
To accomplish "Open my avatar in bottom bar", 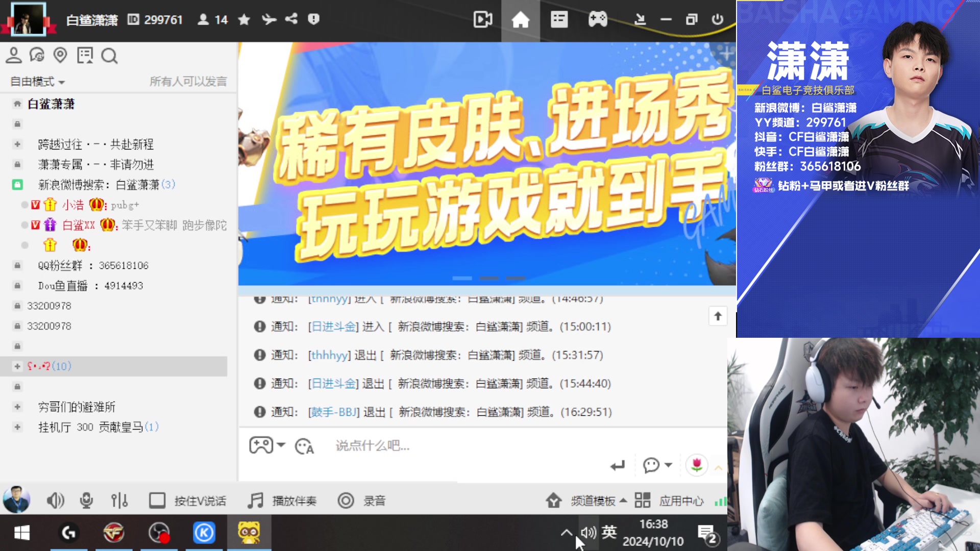I will coord(16,500).
